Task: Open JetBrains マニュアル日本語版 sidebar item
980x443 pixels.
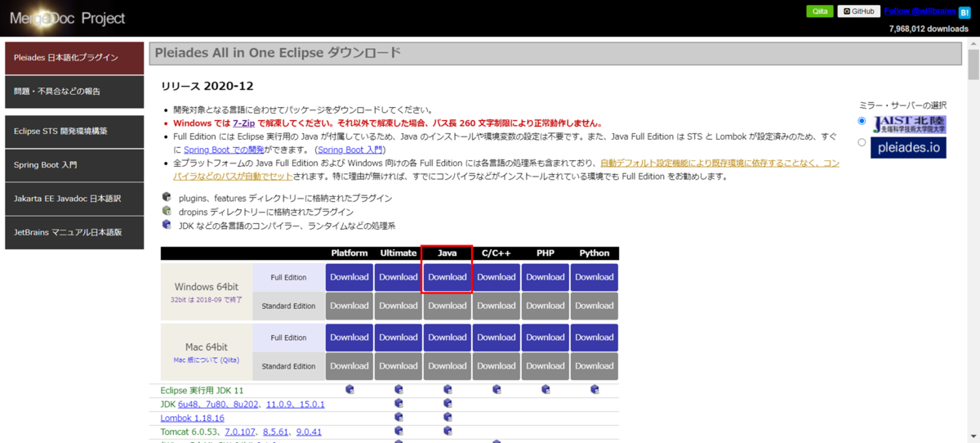Action: [x=74, y=232]
